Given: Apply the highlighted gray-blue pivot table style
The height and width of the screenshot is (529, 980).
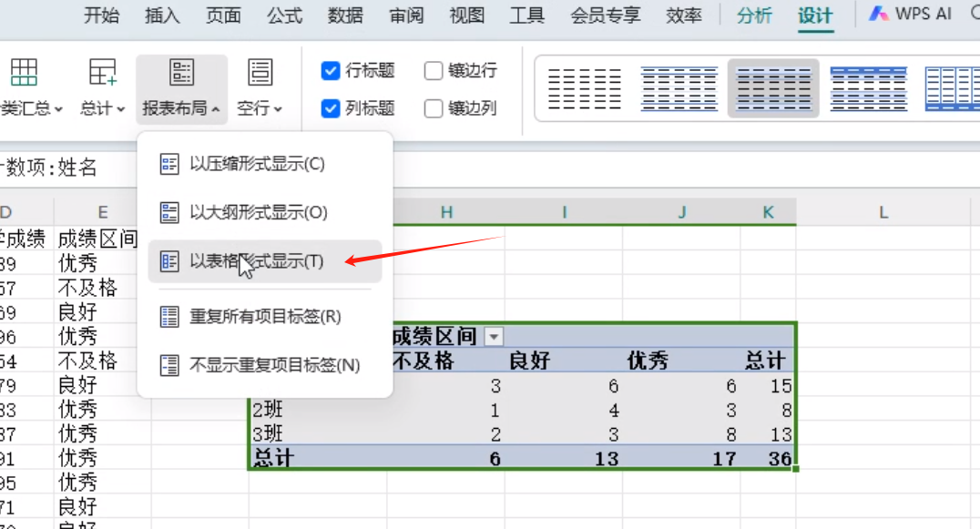Looking at the screenshot, I should pyautogui.click(x=774, y=88).
